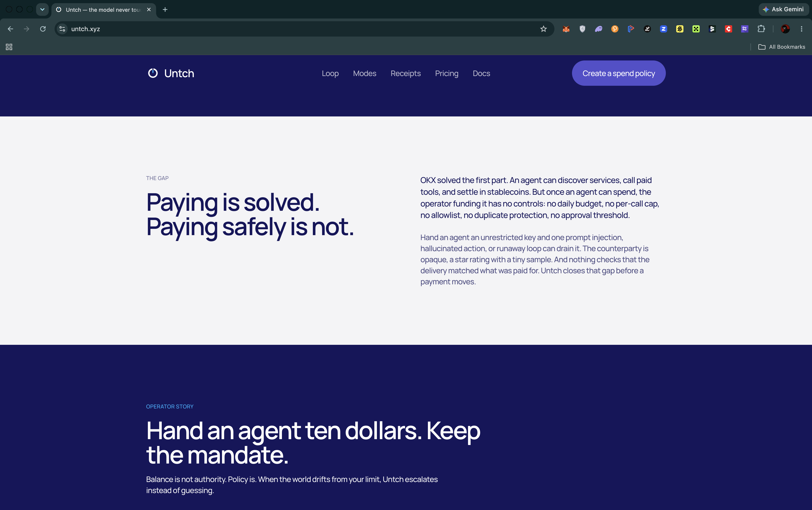
Task: Open the Modes nav link
Action: [x=364, y=73]
